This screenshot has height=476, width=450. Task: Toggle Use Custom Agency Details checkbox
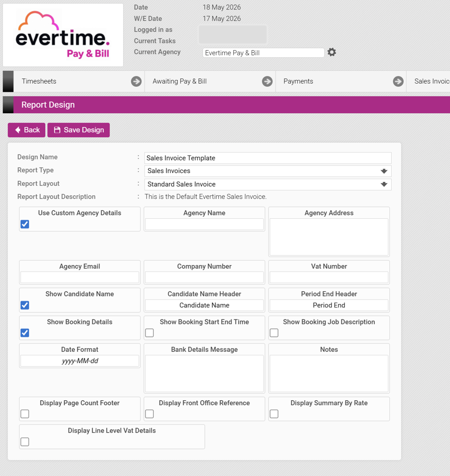tap(25, 224)
